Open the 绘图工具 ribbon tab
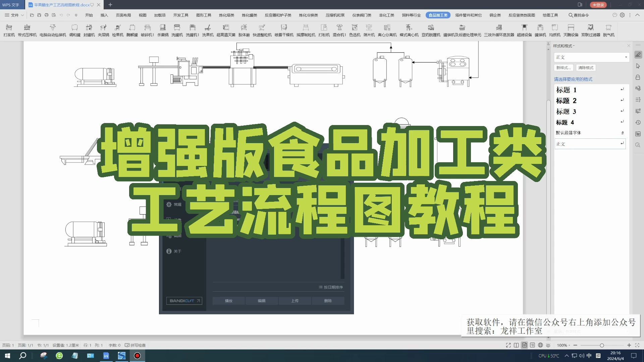644x362 pixels. click(x=550, y=15)
